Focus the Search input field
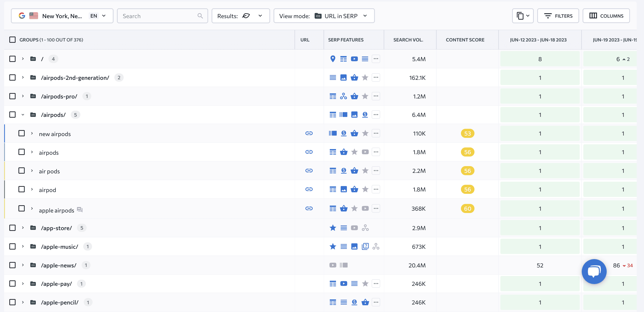 coord(163,16)
